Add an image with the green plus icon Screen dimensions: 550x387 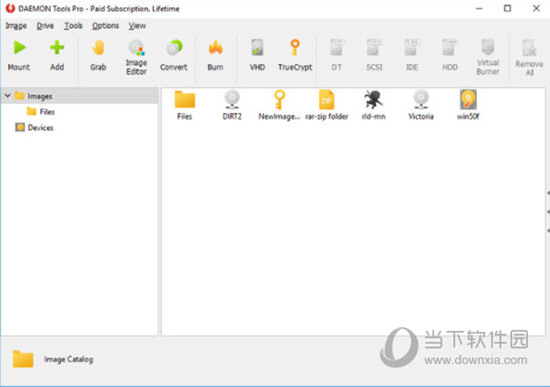click(x=57, y=48)
